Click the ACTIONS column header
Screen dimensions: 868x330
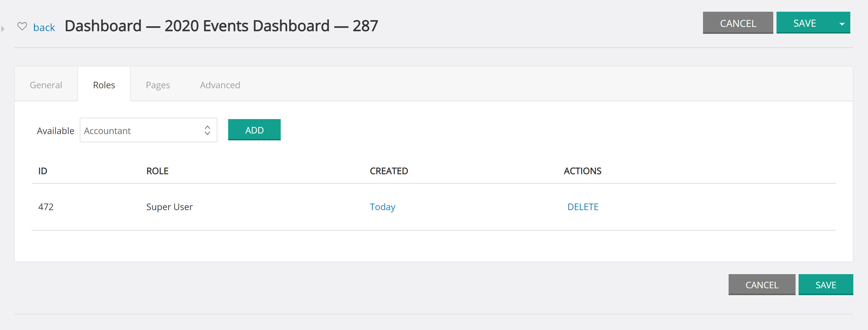pos(582,171)
